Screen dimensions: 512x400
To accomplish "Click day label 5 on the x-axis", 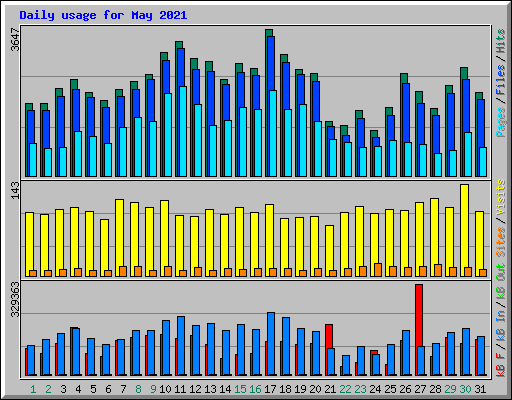I will (x=93, y=389).
